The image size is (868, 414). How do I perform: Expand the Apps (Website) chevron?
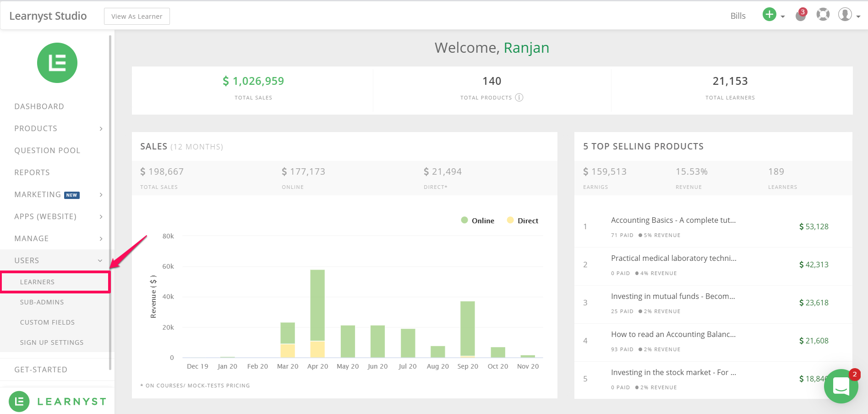point(101,217)
